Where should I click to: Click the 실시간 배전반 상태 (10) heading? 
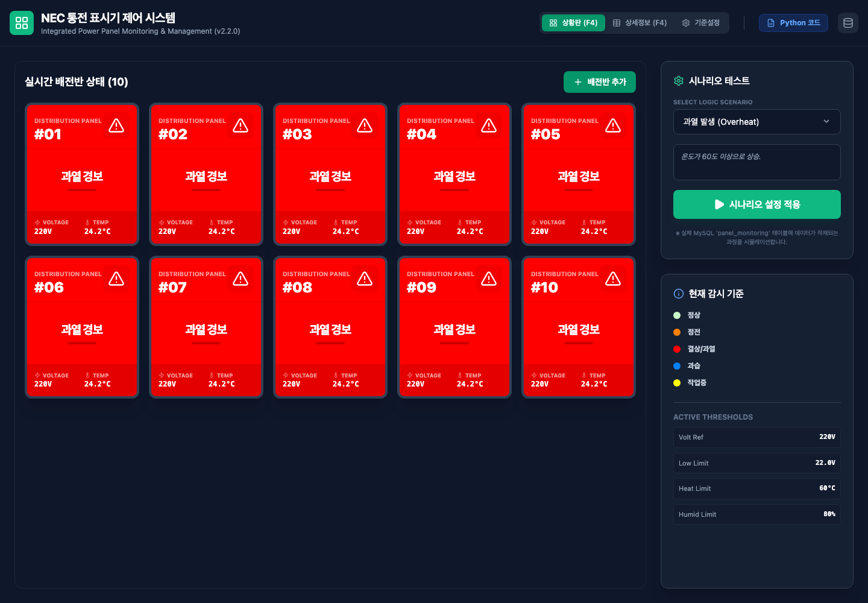coord(77,82)
